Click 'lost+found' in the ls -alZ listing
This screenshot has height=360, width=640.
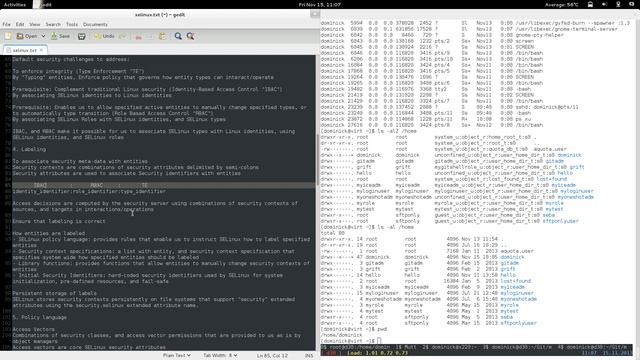pos(552,179)
